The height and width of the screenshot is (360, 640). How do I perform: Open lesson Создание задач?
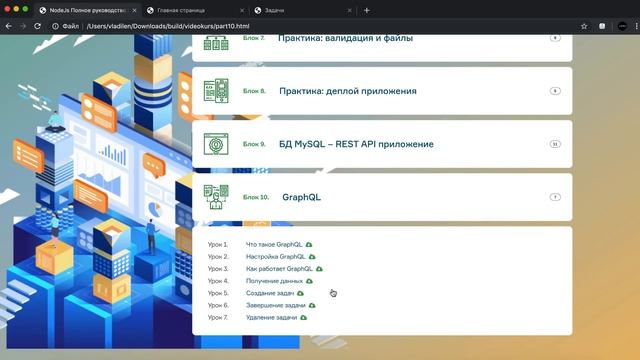click(270, 293)
